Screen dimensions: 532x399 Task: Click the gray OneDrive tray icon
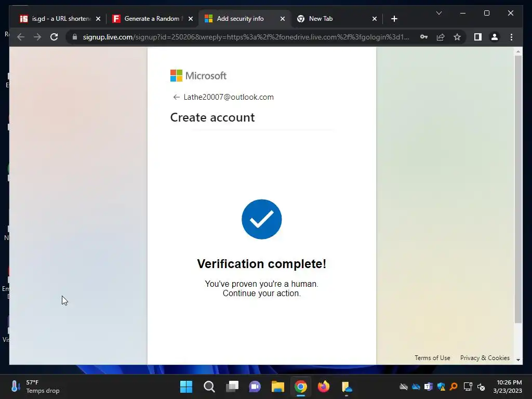(403, 387)
